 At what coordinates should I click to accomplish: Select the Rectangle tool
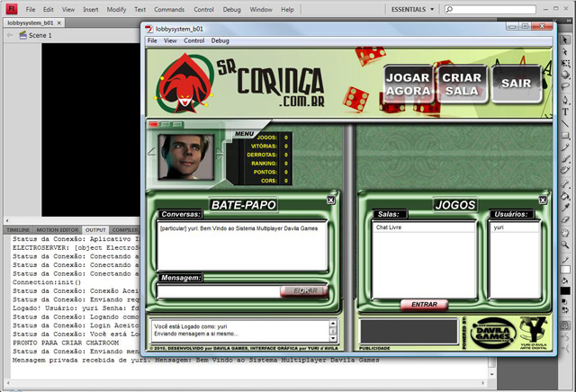(565, 136)
